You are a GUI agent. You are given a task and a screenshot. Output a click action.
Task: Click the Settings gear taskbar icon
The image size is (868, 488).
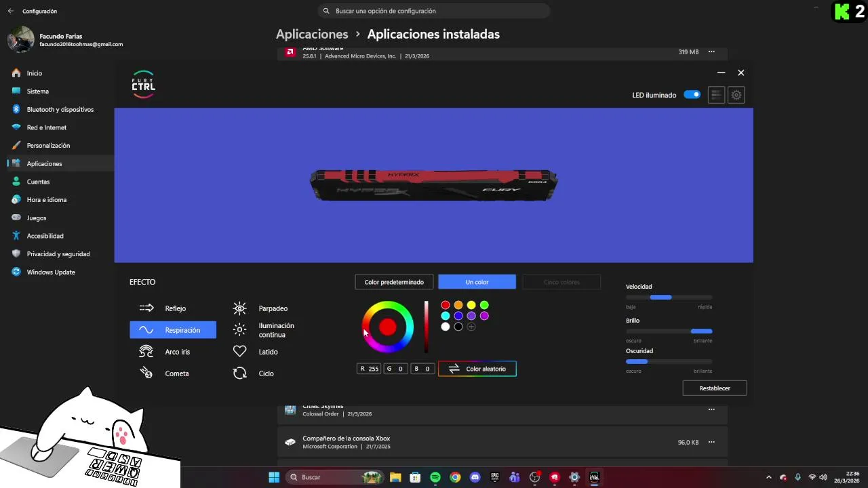coord(574,477)
